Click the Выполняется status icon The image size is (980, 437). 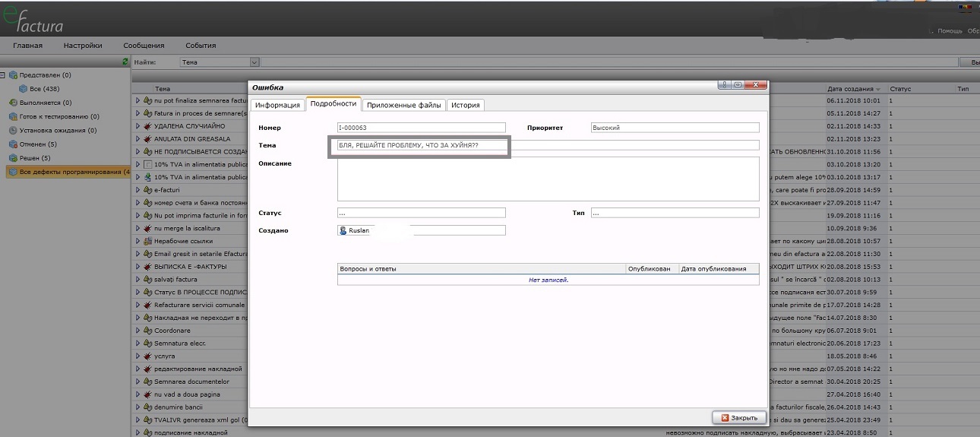point(13,103)
